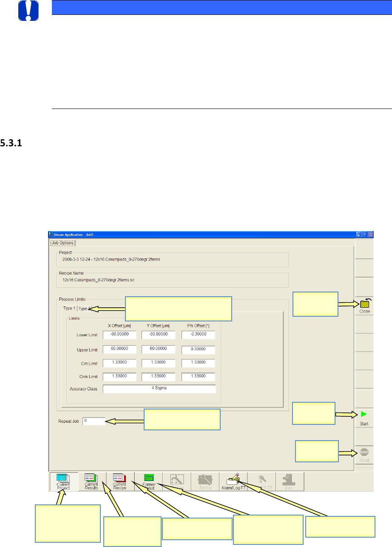Click the Upper Limit Y Offset field

[x=158, y=349]
